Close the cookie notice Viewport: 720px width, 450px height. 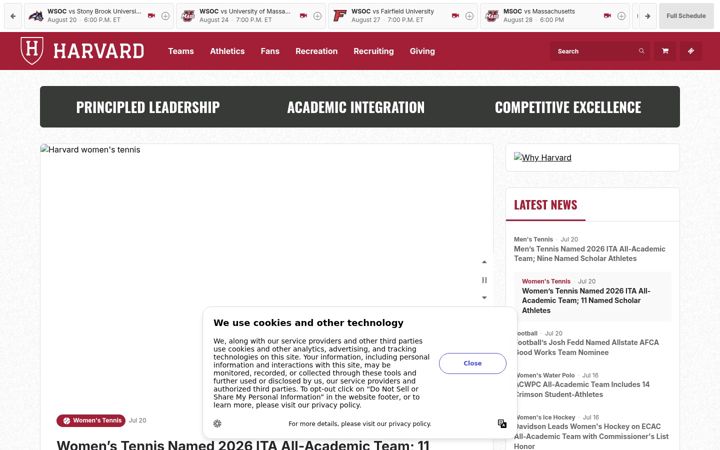point(472,363)
